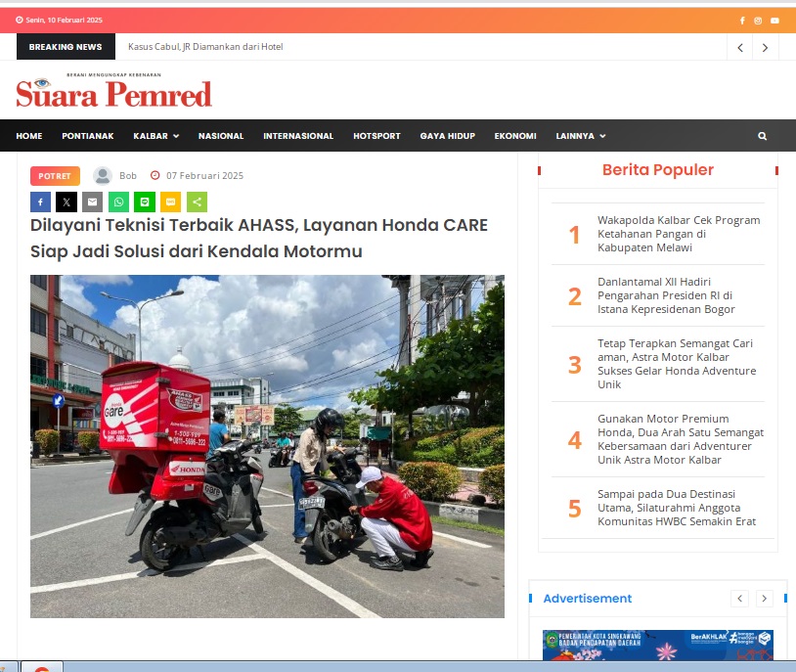Open author Bob's profile link
The height and width of the screenshot is (672, 796).
click(x=128, y=176)
